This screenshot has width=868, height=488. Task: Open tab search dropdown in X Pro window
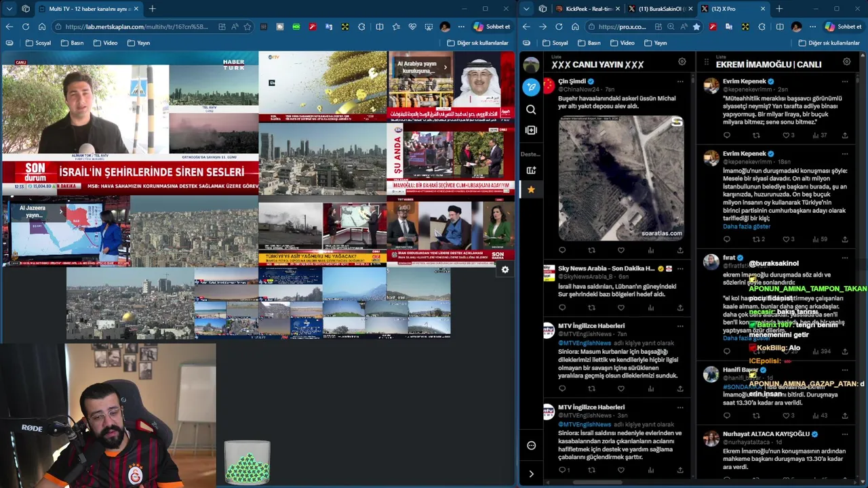[526, 9]
